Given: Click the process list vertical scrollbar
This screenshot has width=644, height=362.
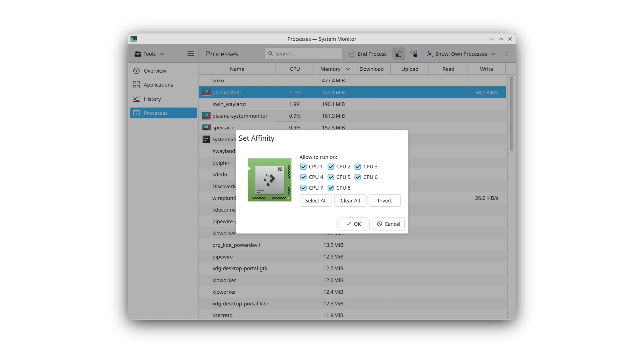Looking at the screenshot, I should coord(512,113).
